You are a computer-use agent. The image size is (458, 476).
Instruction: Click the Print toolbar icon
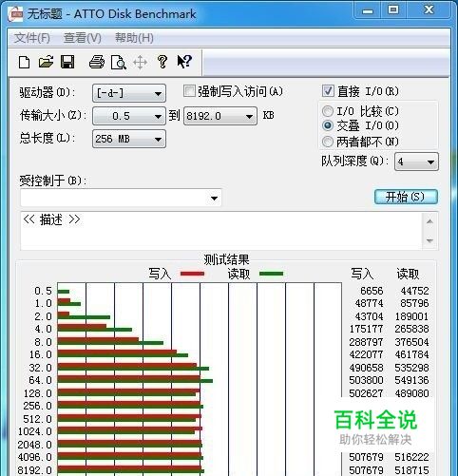pyautogui.click(x=97, y=62)
